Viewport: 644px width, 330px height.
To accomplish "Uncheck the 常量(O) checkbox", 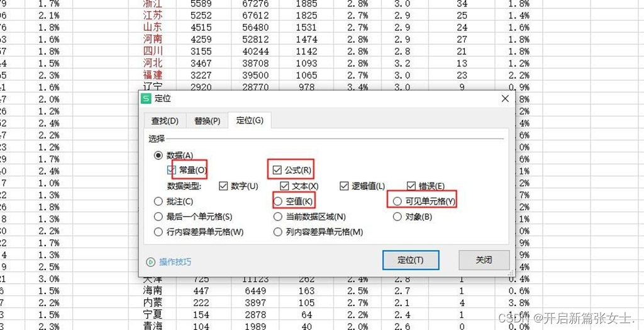I will pos(172,170).
